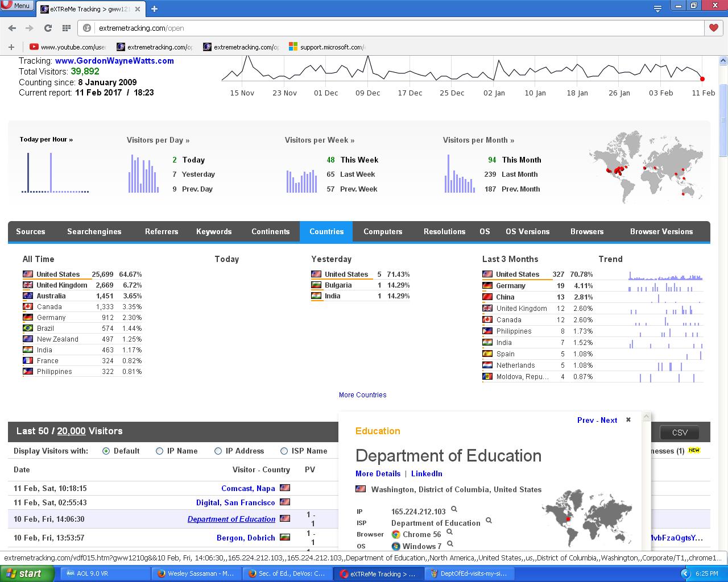Click the 20,000 visitors link
Screen dimensions: 728x582
71,431
